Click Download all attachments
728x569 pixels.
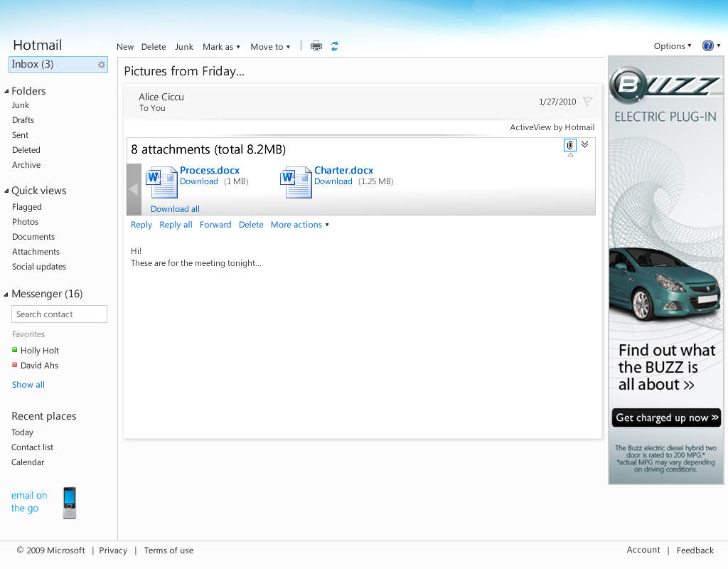pyautogui.click(x=175, y=209)
